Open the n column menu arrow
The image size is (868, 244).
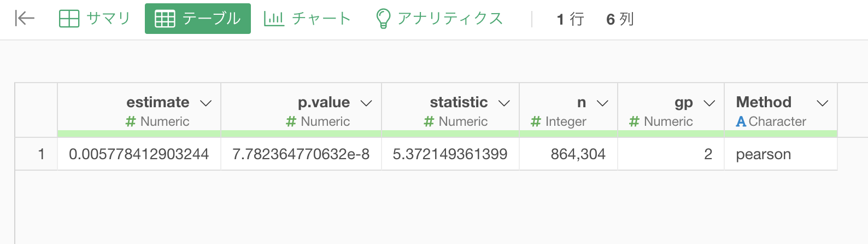pos(602,103)
